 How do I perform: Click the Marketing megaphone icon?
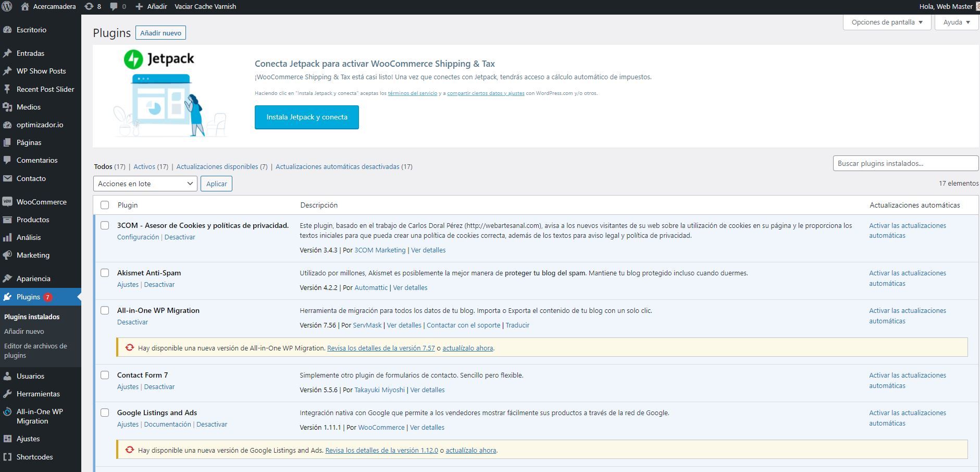(7, 255)
